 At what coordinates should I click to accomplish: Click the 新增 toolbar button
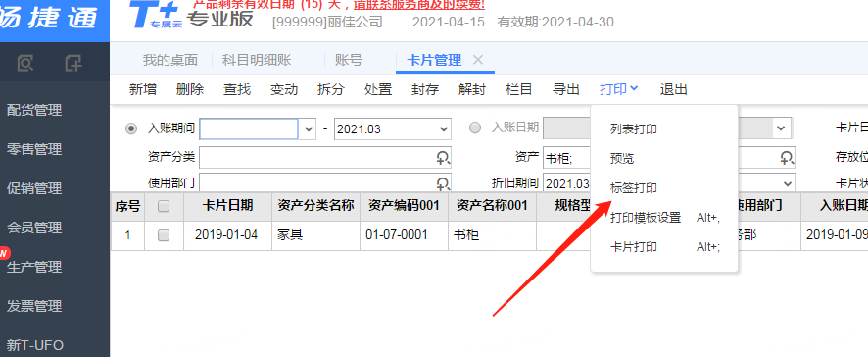point(143,89)
